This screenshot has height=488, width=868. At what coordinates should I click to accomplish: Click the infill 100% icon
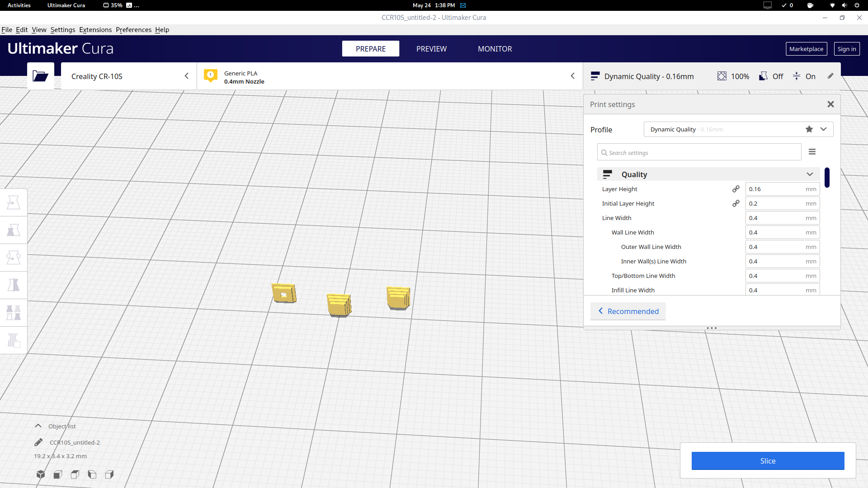(722, 76)
